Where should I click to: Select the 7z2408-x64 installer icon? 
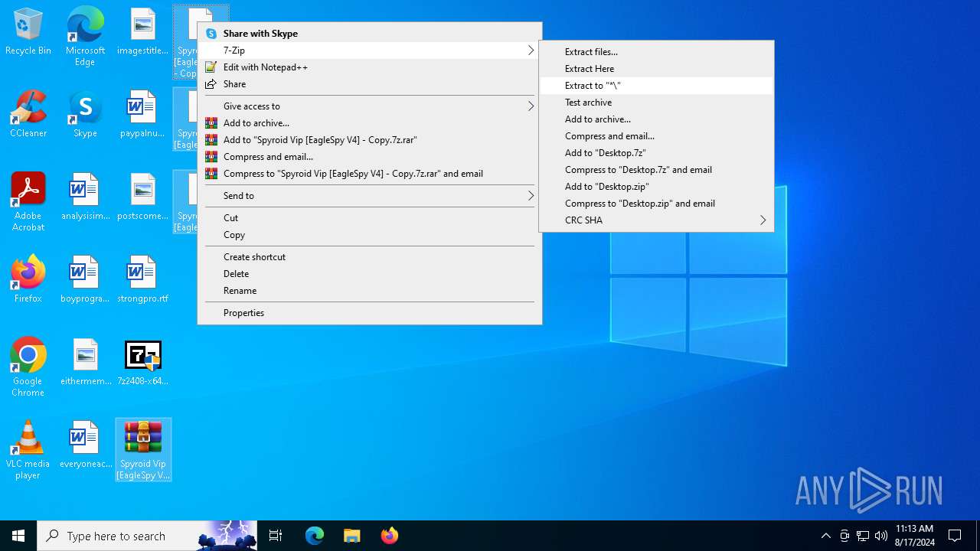(142, 363)
